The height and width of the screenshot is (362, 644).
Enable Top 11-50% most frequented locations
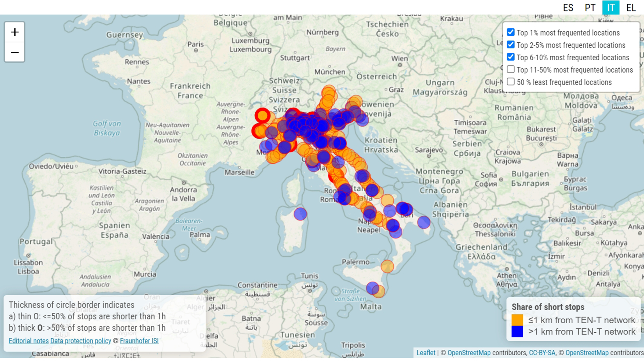click(511, 69)
